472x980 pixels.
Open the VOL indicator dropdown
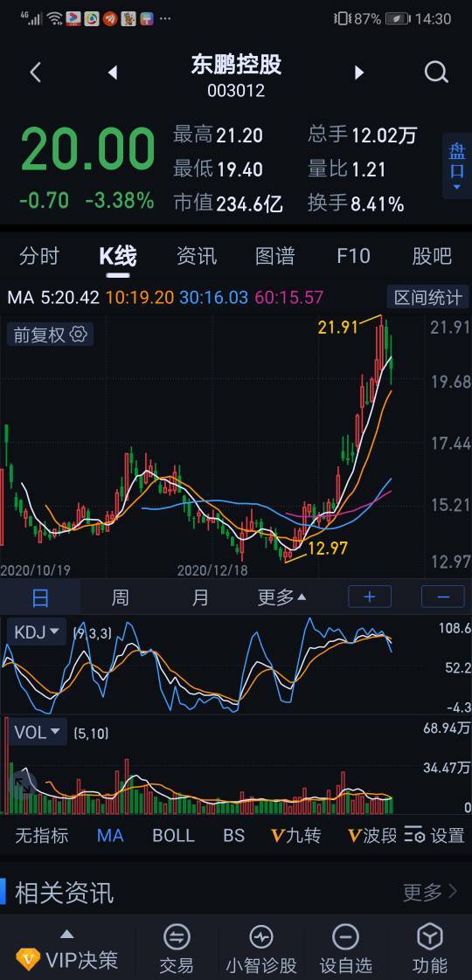tap(37, 732)
